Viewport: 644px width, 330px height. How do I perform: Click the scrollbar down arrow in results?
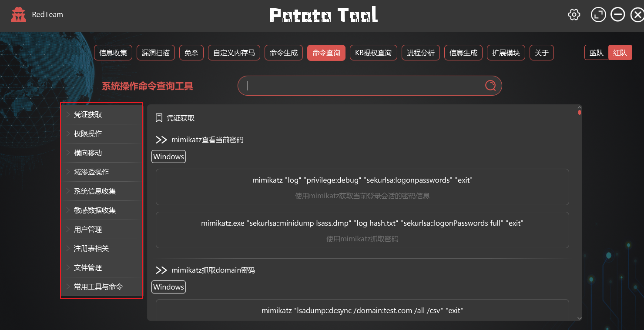click(579, 318)
